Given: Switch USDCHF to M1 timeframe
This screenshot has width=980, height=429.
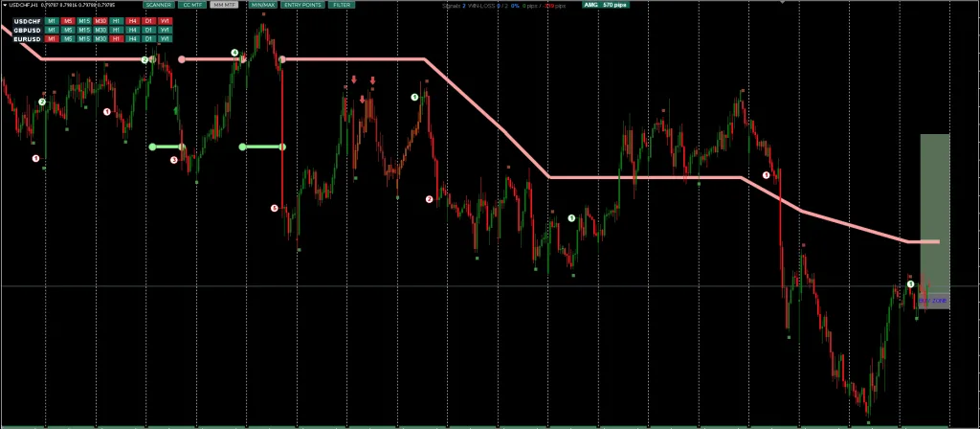Looking at the screenshot, I should coord(52,21).
